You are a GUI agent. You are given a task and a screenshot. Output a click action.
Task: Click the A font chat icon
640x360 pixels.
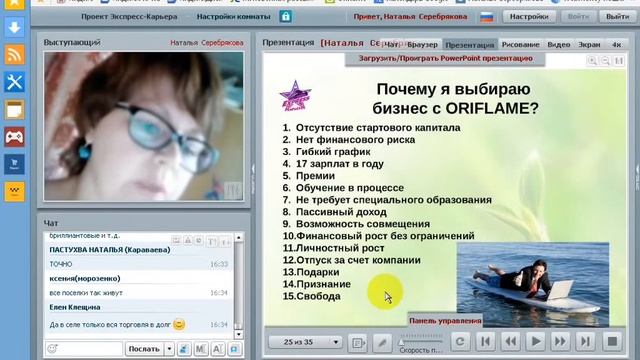(x=218, y=349)
